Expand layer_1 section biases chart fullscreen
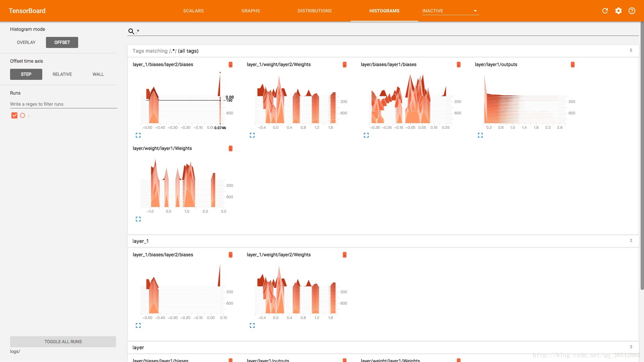 tap(138, 325)
